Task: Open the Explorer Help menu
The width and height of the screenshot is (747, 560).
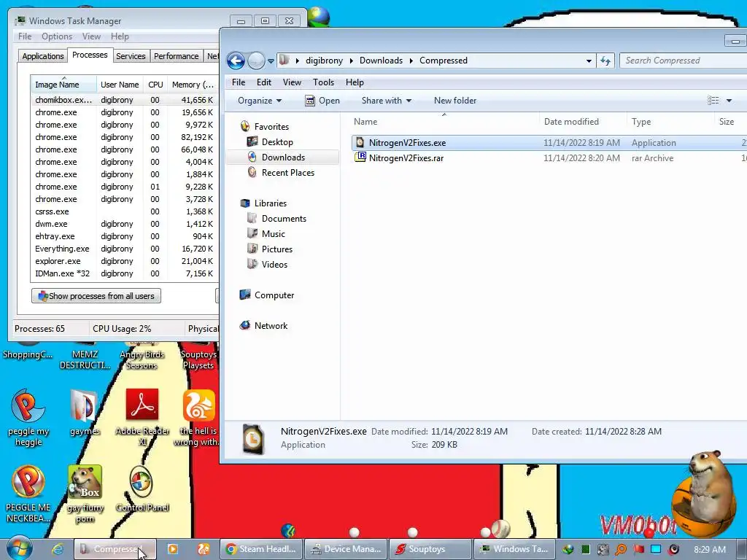Action: (355, 82)
